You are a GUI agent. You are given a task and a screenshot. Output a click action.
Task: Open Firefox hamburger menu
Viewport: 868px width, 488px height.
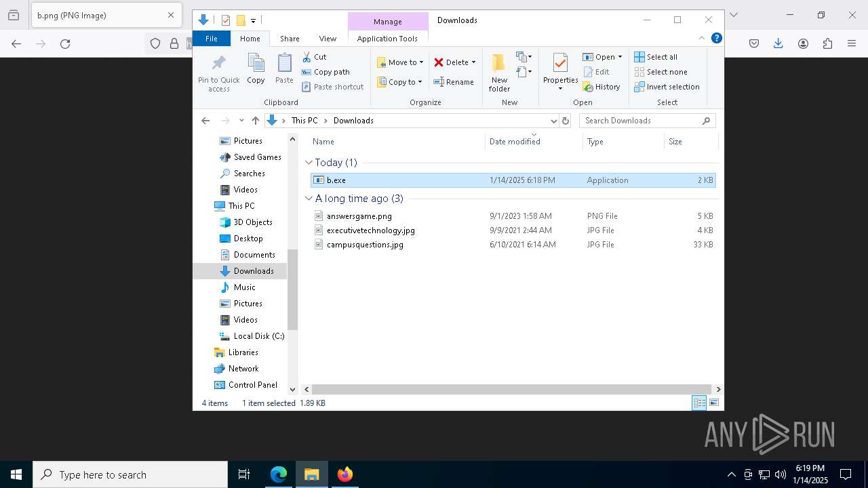coord(852,43)
